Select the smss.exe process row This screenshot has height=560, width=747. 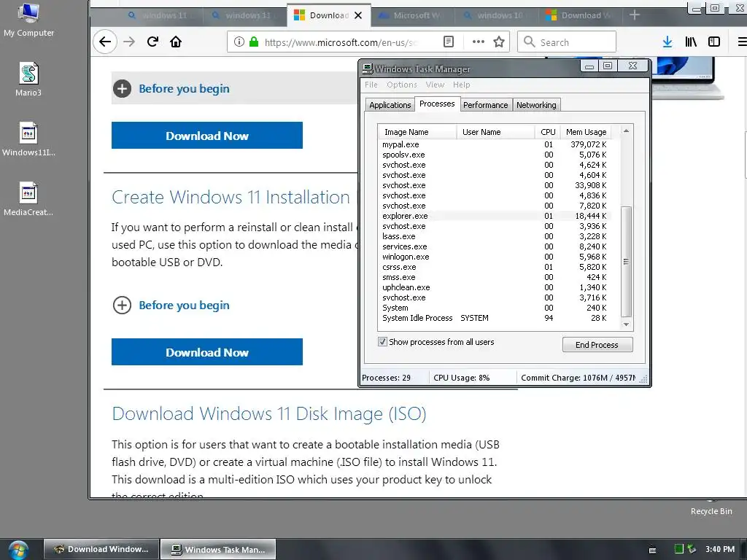point(495,277)
